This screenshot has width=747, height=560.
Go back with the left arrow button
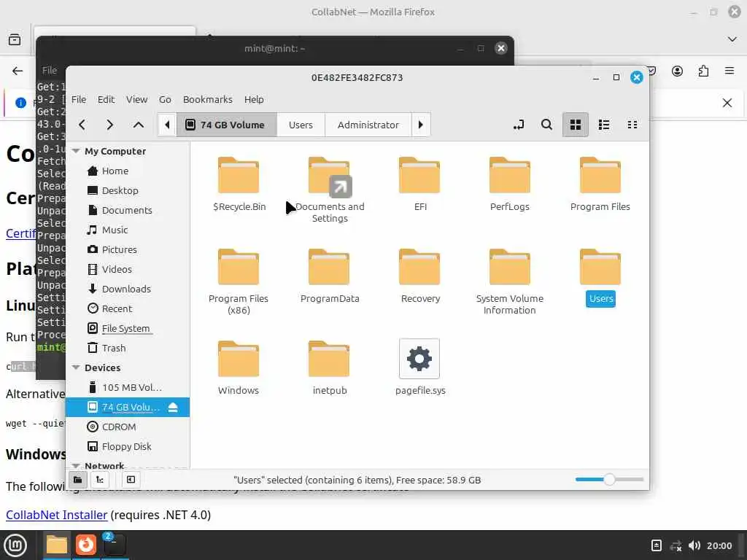pyautogui.click(x=82, y=125)
